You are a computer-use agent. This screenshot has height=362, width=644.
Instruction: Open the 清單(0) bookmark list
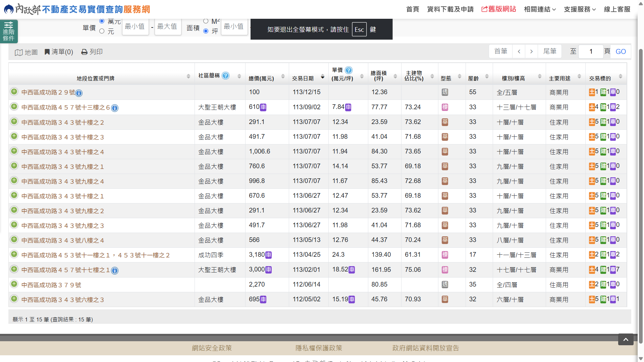point(59,52)
